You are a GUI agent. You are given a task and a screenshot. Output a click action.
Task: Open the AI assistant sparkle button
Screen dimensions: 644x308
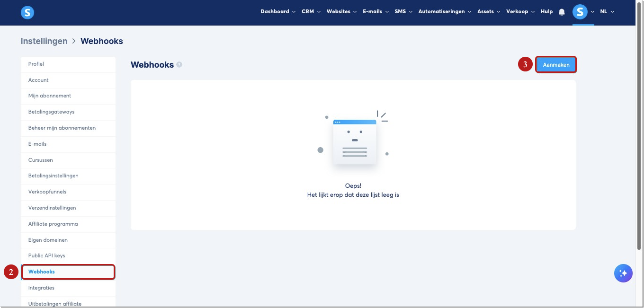tap(623, 273)
